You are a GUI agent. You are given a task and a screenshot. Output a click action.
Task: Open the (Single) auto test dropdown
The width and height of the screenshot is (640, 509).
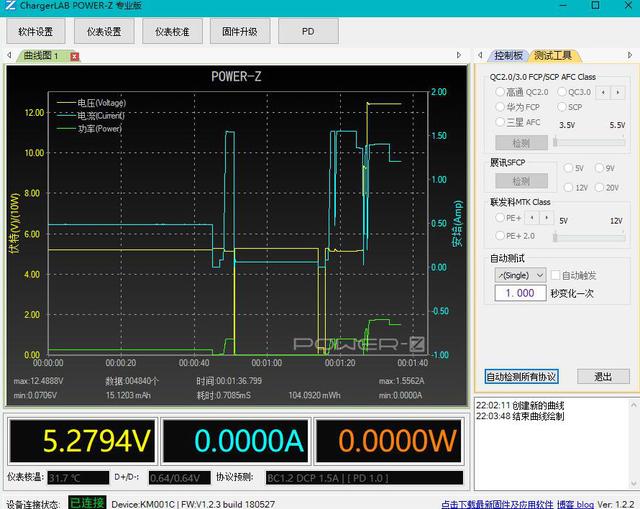click(x=520, y=275)
